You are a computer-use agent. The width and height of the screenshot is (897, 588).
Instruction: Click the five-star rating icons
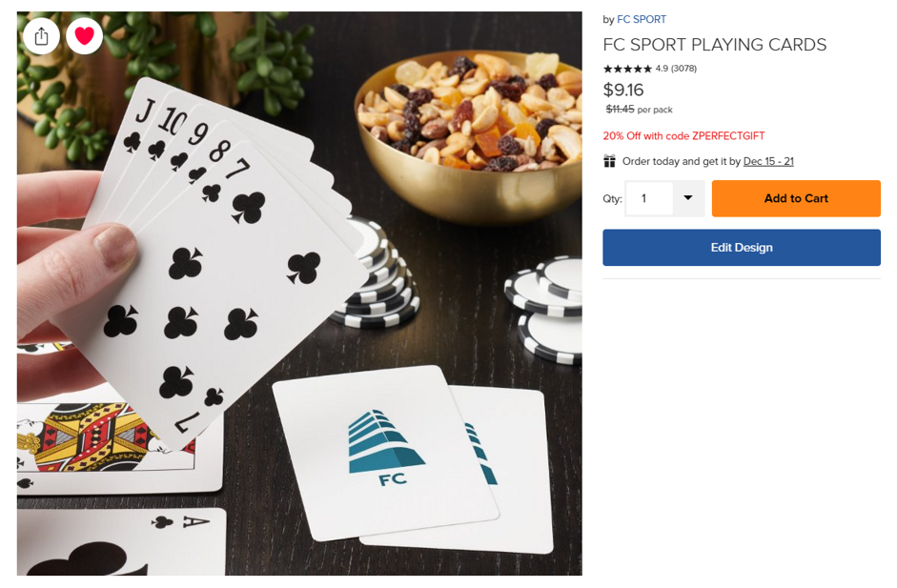click(627, 69)
